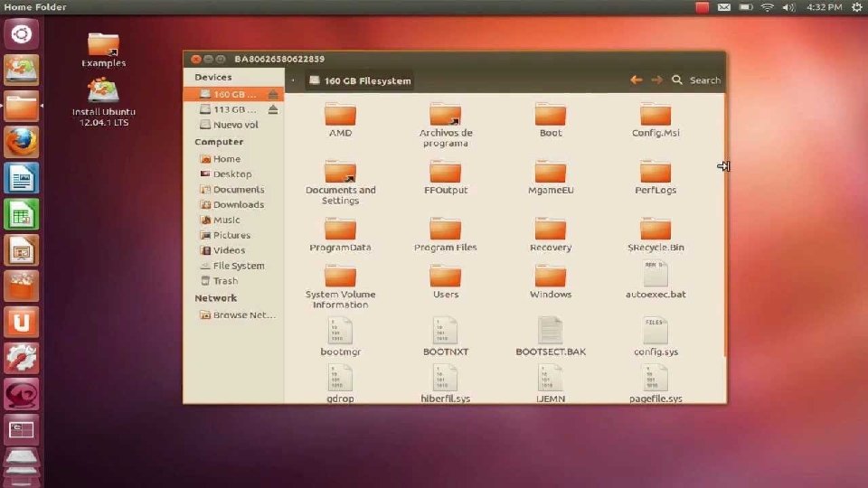Select 113 GB device in sidebar
Viewport: 868px width, 488px height.
233,109
